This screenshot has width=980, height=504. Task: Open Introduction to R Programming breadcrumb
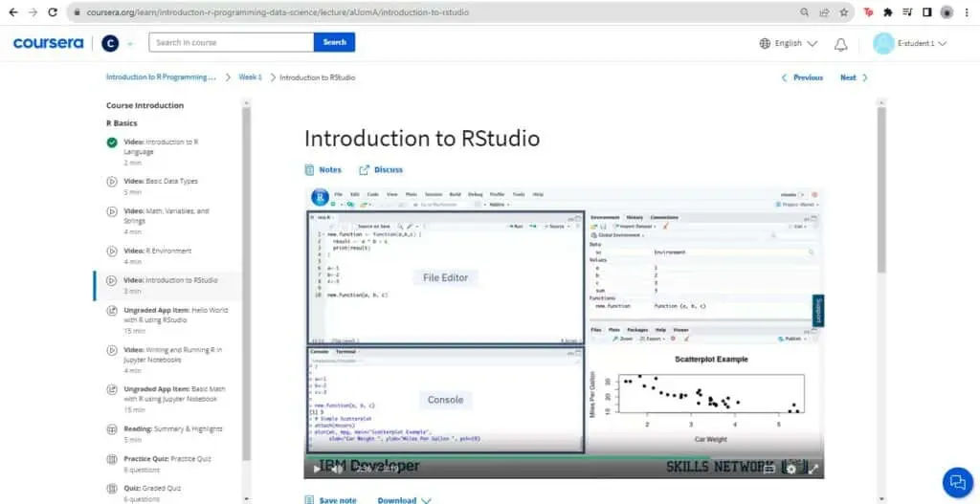click(161, 77)
